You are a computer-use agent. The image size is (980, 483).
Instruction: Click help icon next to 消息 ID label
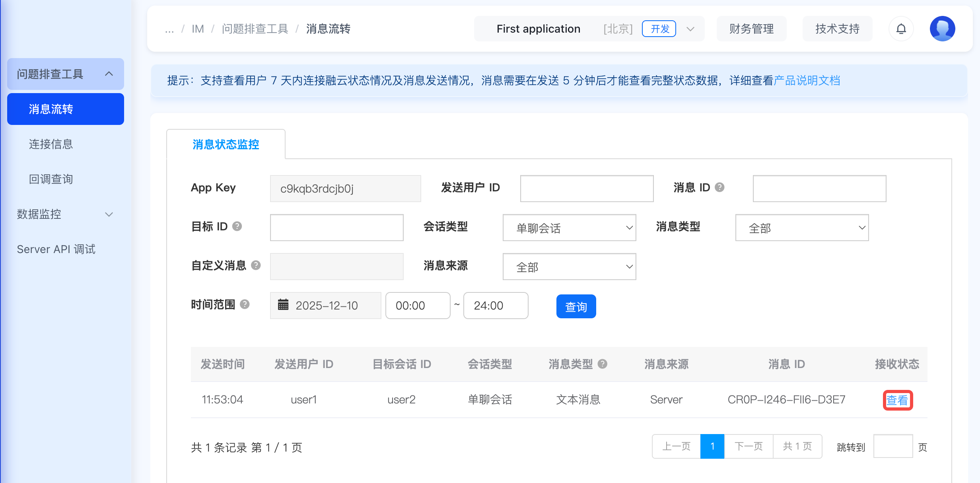pos(719,187)
